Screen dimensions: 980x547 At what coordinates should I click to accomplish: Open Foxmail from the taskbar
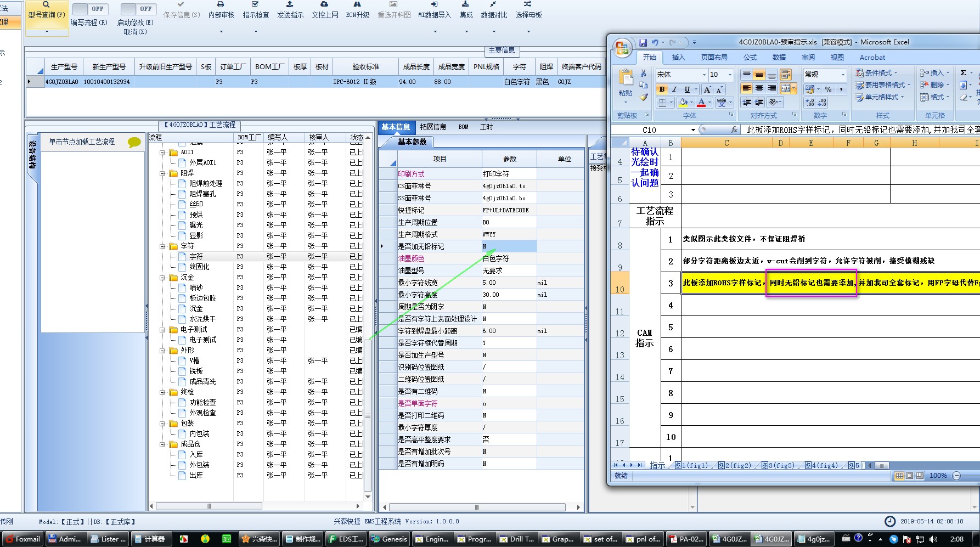point(22,539)
